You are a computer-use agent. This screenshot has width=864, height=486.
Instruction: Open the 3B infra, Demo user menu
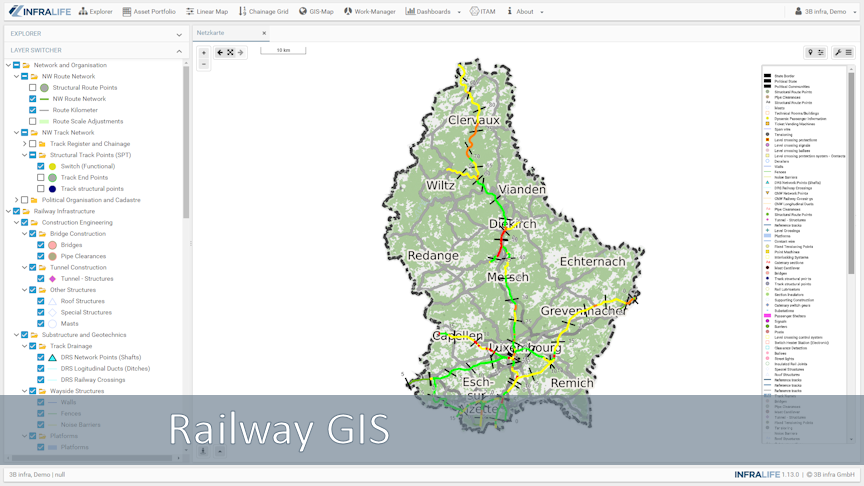point(825,12)
